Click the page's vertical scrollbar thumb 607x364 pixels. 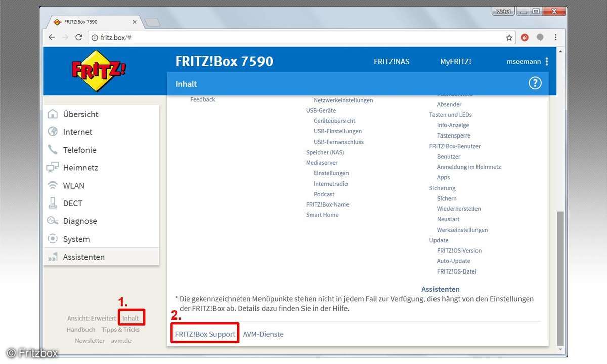[x=559, y=278]
